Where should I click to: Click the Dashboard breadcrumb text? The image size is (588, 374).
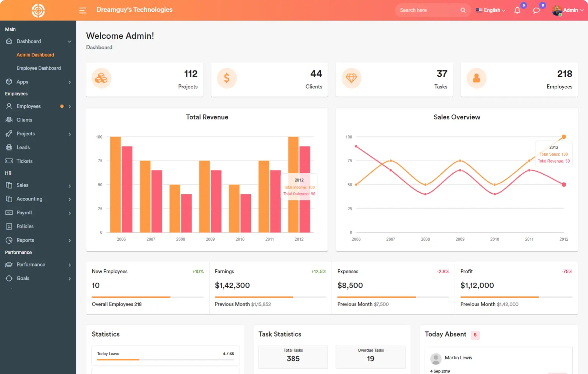click(99, 47)
